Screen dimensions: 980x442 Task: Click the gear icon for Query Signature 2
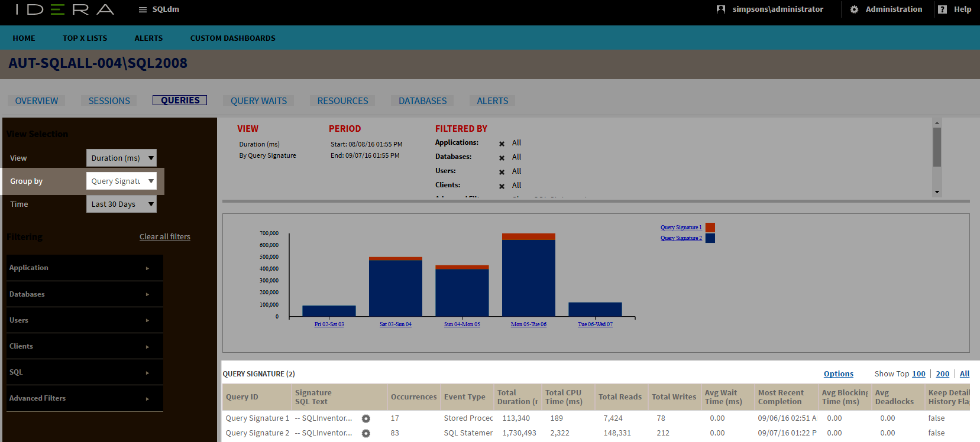click(x=366, y=433)
